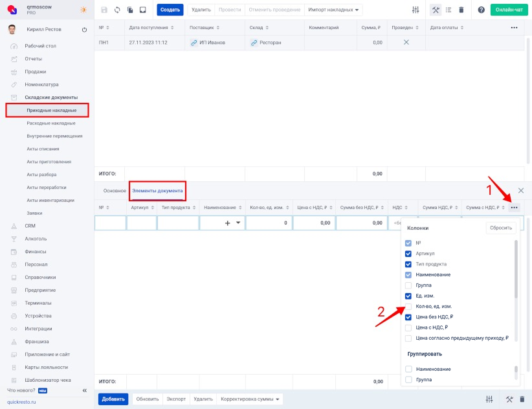Click the columns panel vertical scrollbar

pyautogui.click(x=516, y=269)
